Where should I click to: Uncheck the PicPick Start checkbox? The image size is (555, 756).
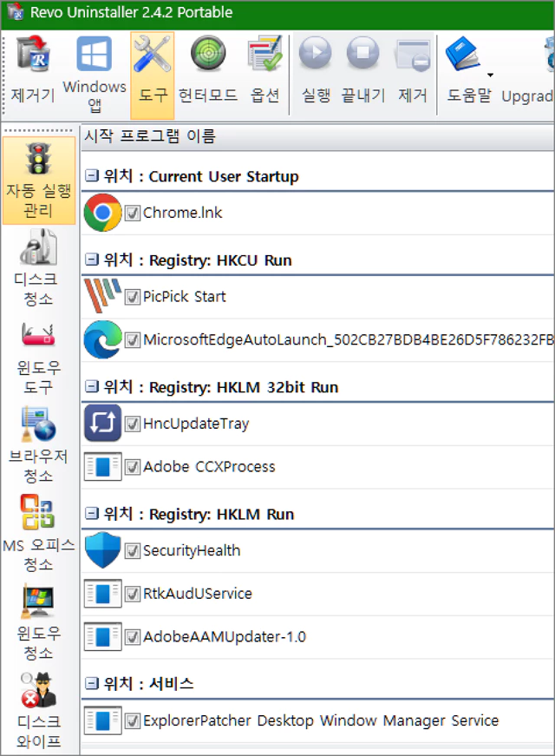pos(132,297)
